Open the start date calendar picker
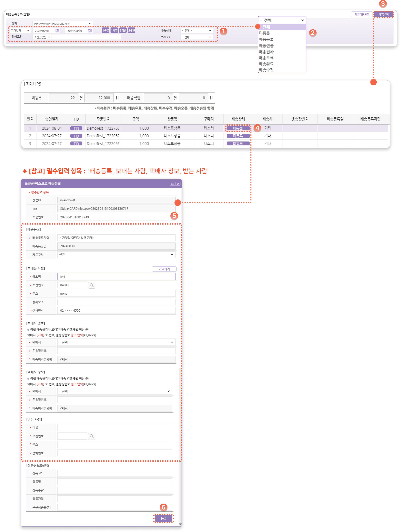Viewport: 401px width, 532px height. [x=57, y=31]
